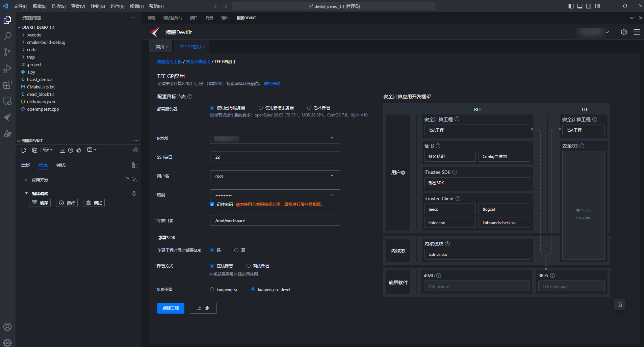Image resolution: width=644 pixels, height=347 pixels.
Task: Click new file icon in 应用开发 row
Action: coord(127,180)
